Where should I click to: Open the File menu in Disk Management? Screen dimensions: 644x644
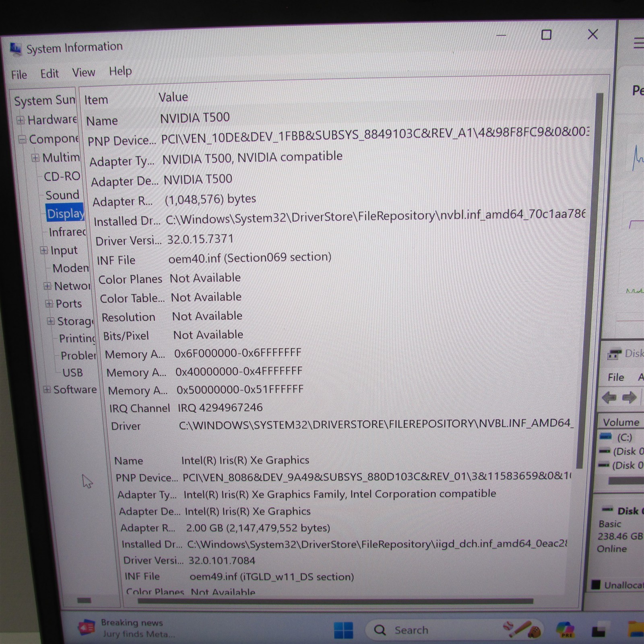point(615,377)
